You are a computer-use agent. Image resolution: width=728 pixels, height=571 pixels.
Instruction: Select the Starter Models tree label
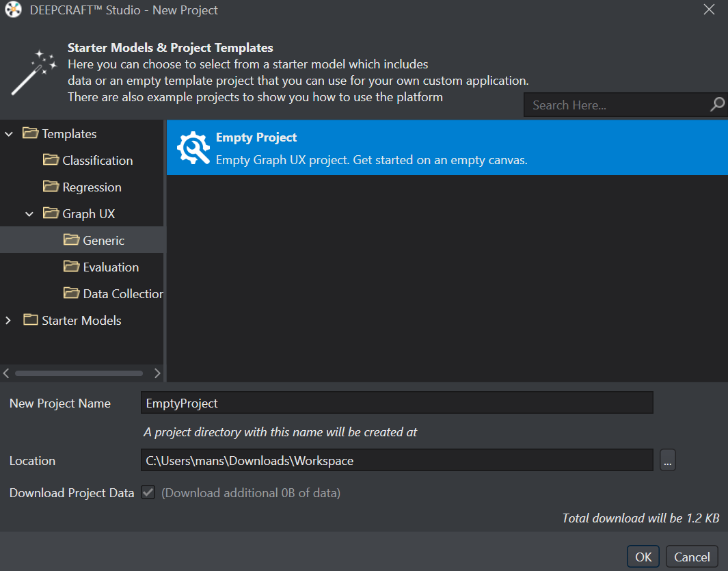(82, 321)
